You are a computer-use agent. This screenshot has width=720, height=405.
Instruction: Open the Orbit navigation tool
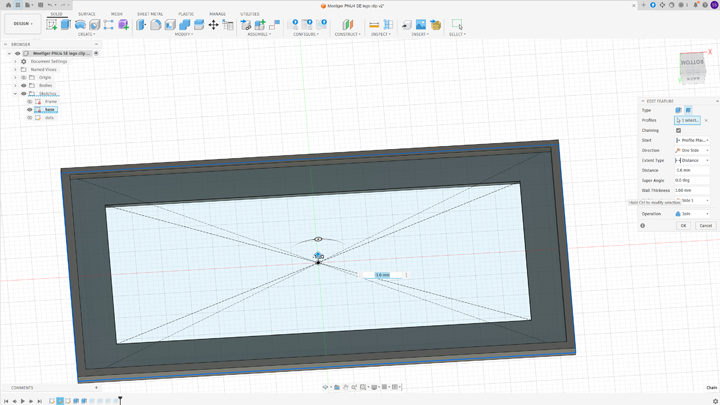326,387
